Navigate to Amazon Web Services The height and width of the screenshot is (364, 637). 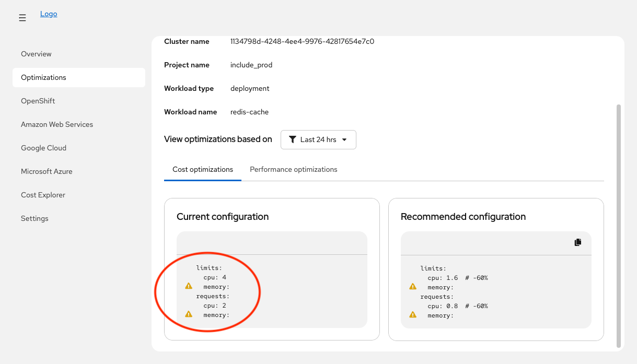pyautogui.click(x=57, y=124)
